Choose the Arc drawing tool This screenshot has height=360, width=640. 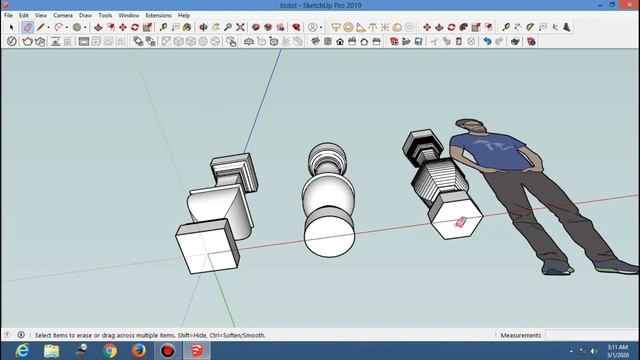tap(58, 27)
